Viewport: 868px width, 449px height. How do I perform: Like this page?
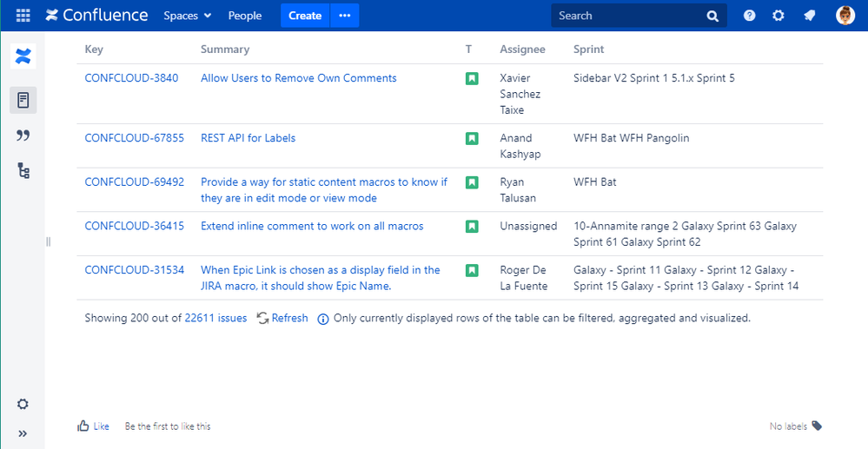coord(94,426)
